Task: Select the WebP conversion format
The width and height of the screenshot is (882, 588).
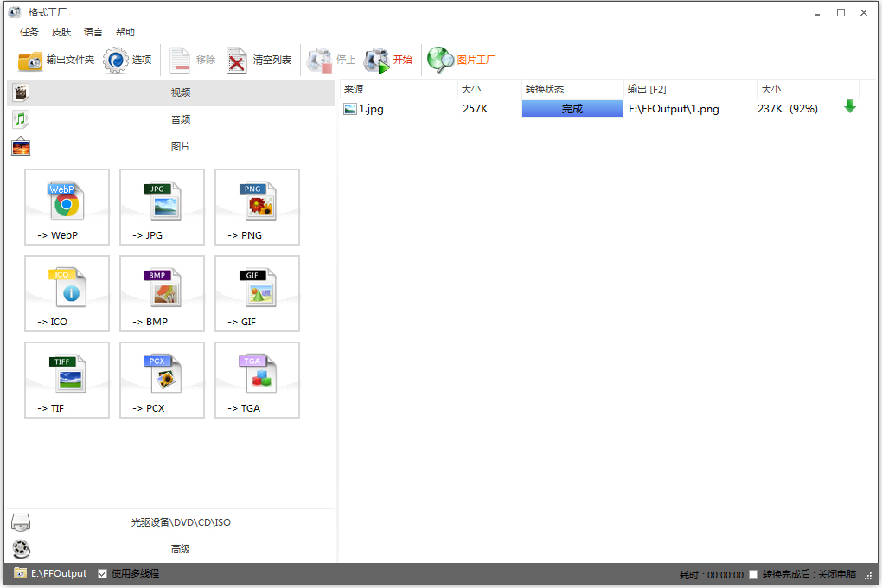Action: click(67, 208)
